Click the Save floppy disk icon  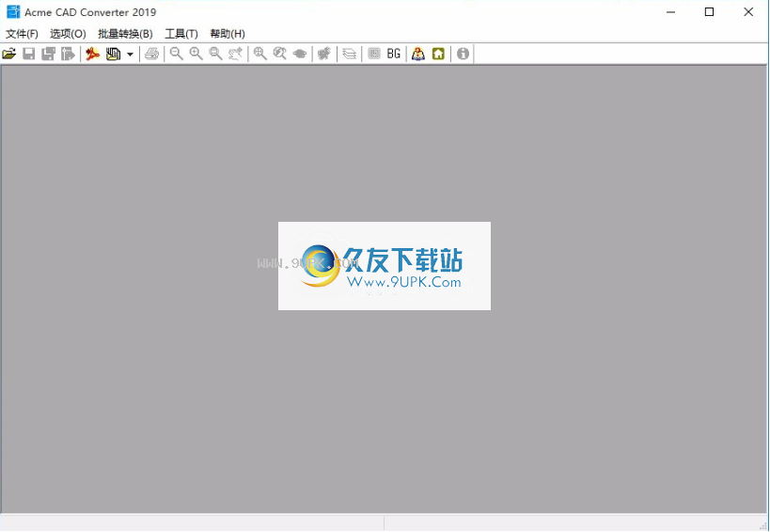tap(29, 54)
